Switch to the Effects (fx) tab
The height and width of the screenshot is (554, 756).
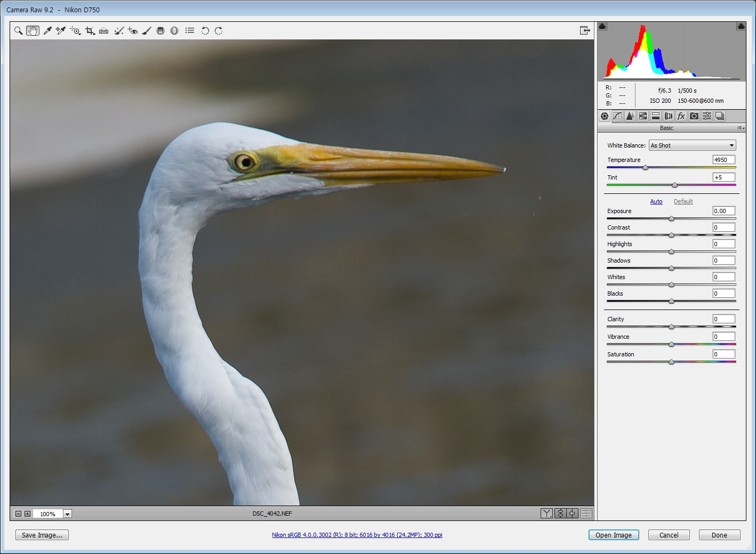click(x=681, y=116)
